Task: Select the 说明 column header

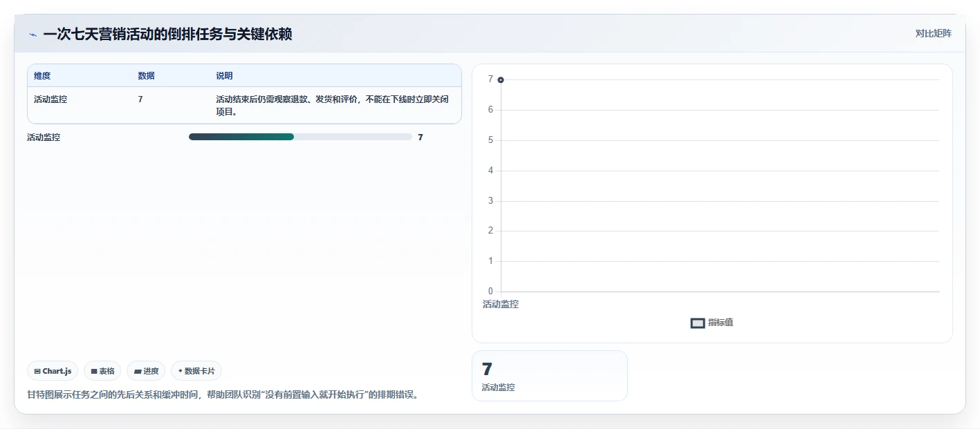Action: point(224,75)
